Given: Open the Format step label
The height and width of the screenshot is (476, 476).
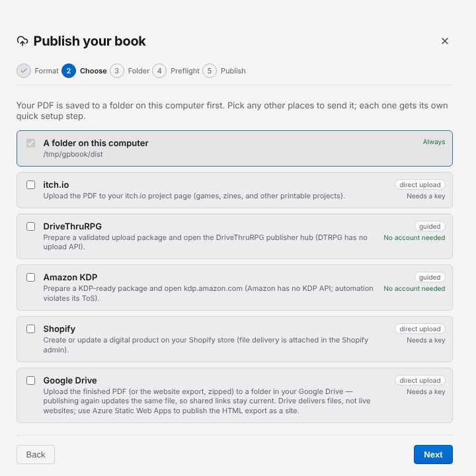Looking at the screenshot, I should (x=46, y=71).
